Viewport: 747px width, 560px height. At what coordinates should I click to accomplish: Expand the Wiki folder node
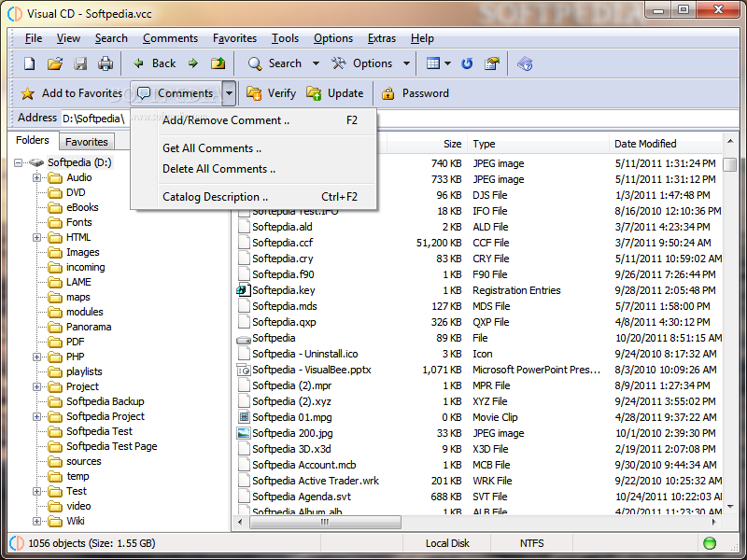point(36,521)
